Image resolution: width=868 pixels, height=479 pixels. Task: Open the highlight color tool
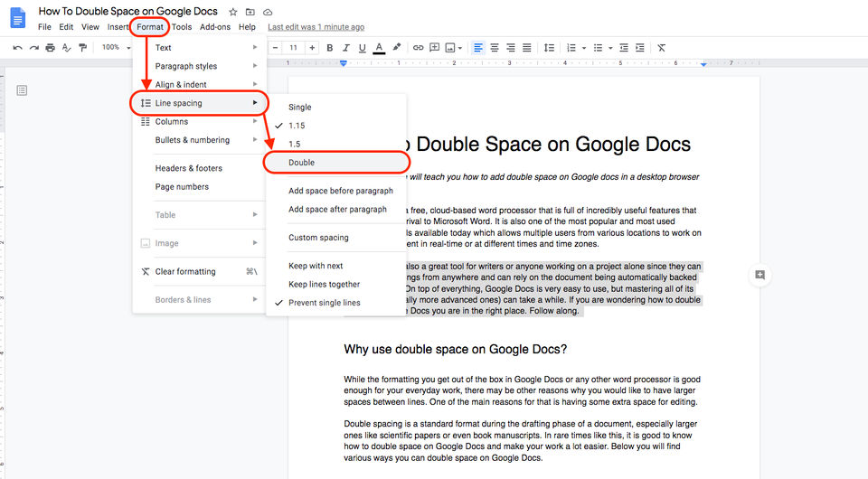click(396, 48)
